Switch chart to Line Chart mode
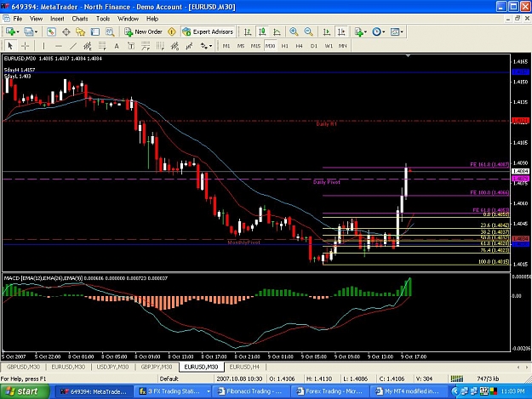Screen dimensions: 532x399 click(277, 31)
